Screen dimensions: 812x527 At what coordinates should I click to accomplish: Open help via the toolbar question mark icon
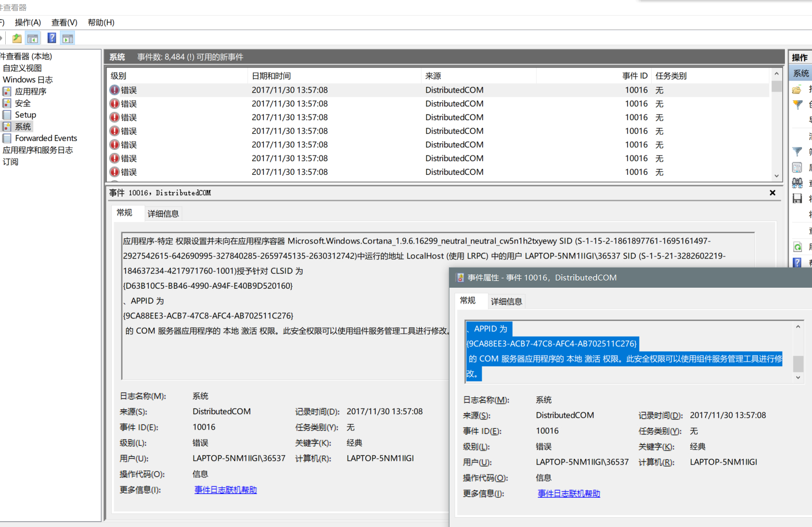(x=51, y=38)
